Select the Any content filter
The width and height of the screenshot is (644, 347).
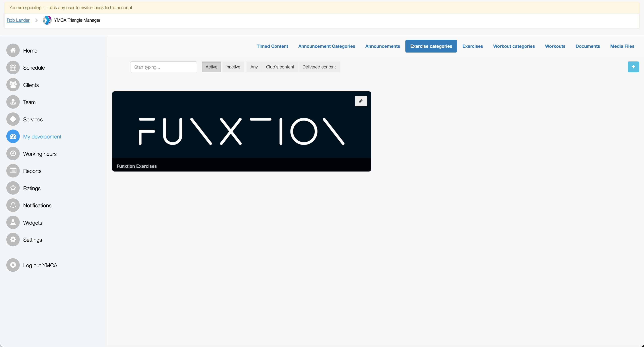point(254,67)
